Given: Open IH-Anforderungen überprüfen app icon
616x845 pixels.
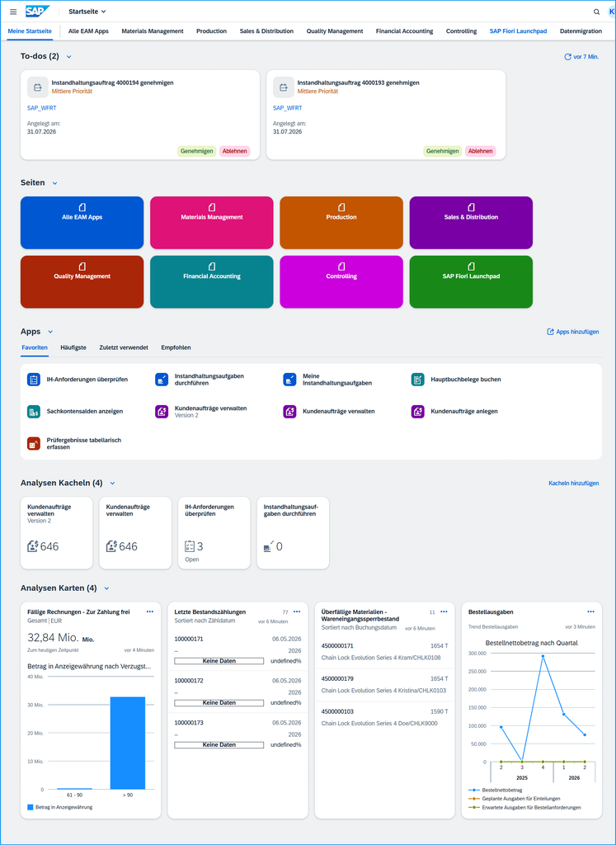Looking at the screenshot, I should 34,380.
